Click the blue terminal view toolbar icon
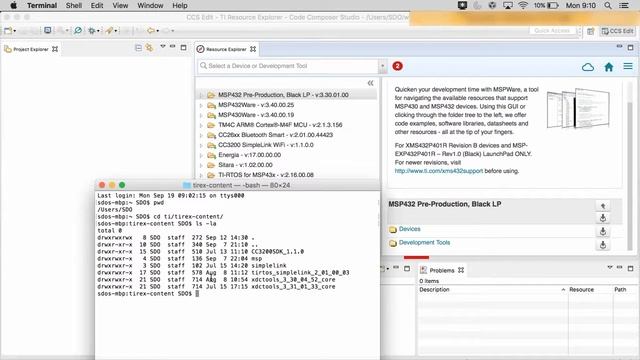The height and width of the screenshot is (360, 640). [x=48, y=31]
